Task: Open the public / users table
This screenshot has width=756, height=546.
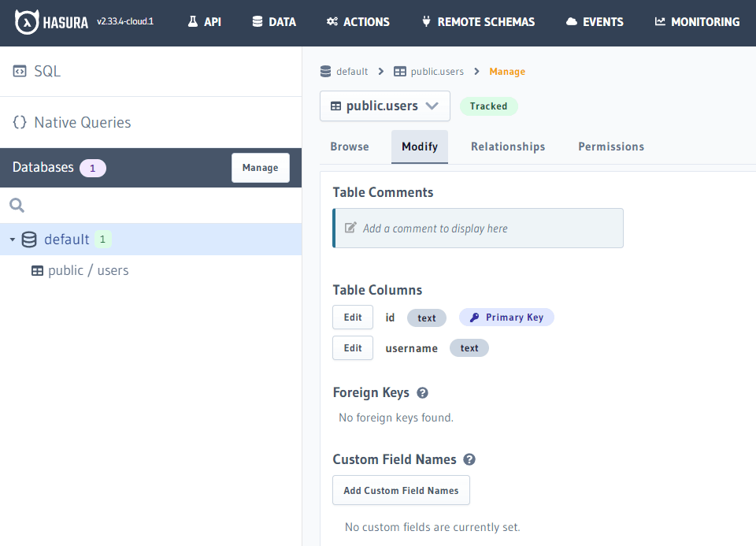Action: tap(88, 270)
